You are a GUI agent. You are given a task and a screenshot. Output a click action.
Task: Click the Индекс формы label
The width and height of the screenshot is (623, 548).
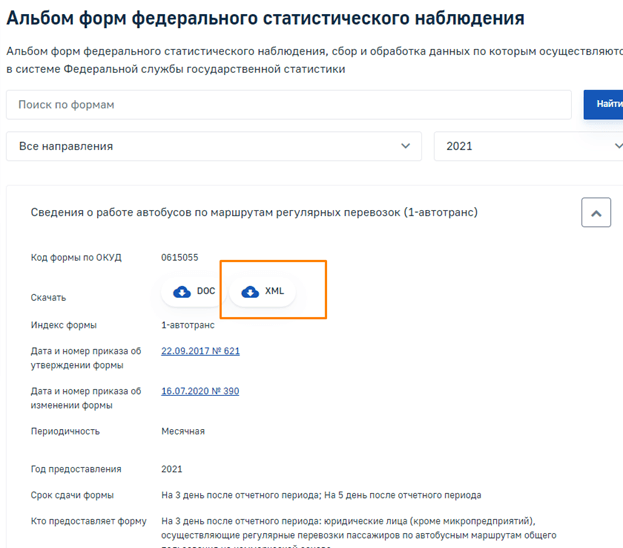64,325
